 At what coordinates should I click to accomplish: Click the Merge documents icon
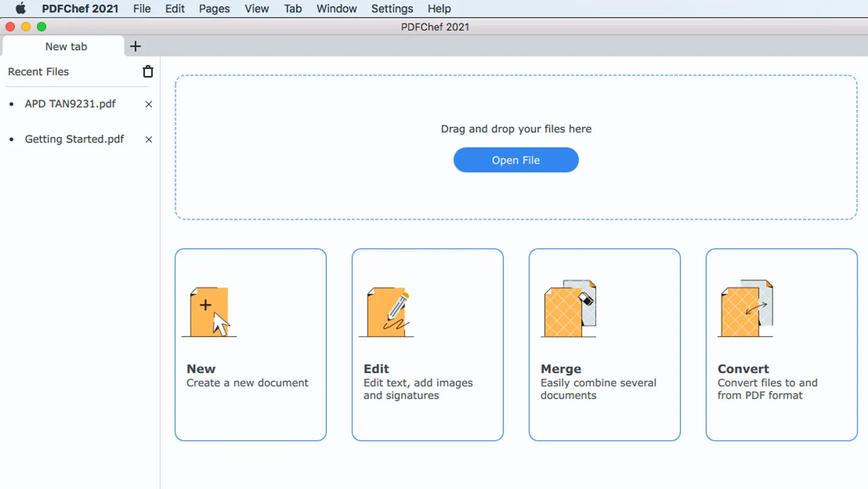(569, 309)
